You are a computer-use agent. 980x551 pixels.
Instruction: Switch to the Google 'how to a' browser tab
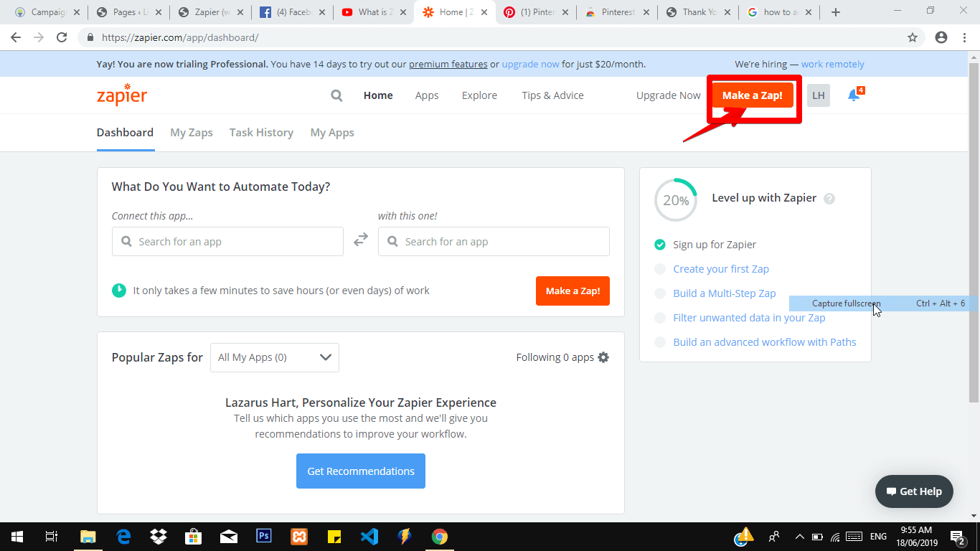tap(779, 12)
